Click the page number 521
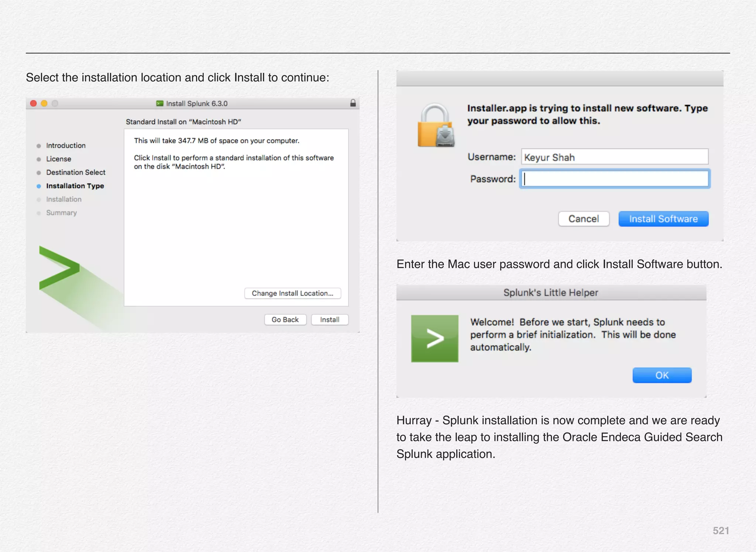The height and width of the screenshot is (552, 756). [x=721, y=531]
